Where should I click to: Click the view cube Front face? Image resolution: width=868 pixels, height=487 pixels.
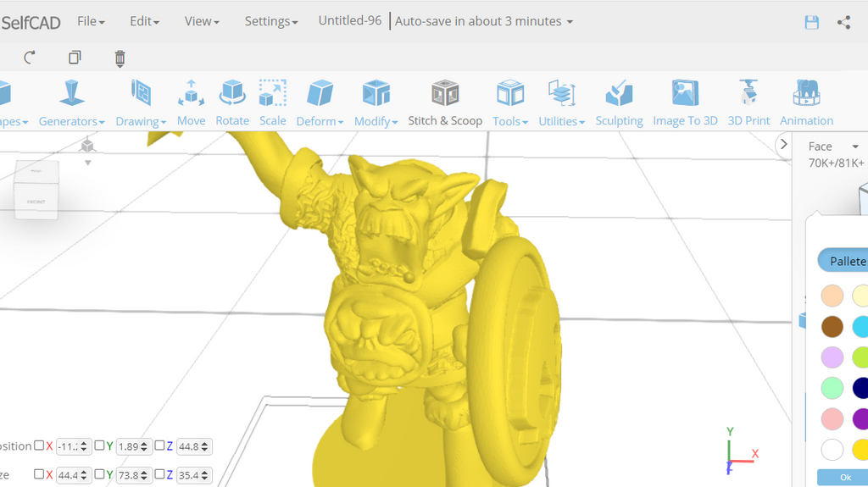(36, 202)
